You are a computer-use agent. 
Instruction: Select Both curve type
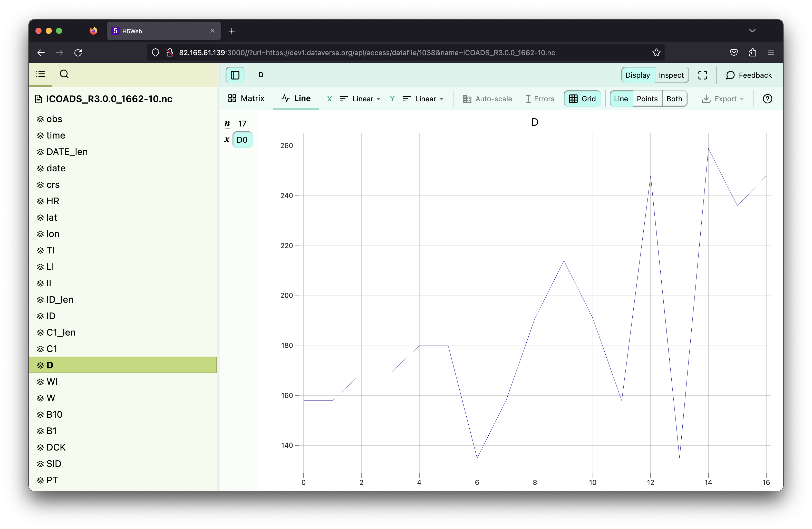pos(674,99)
